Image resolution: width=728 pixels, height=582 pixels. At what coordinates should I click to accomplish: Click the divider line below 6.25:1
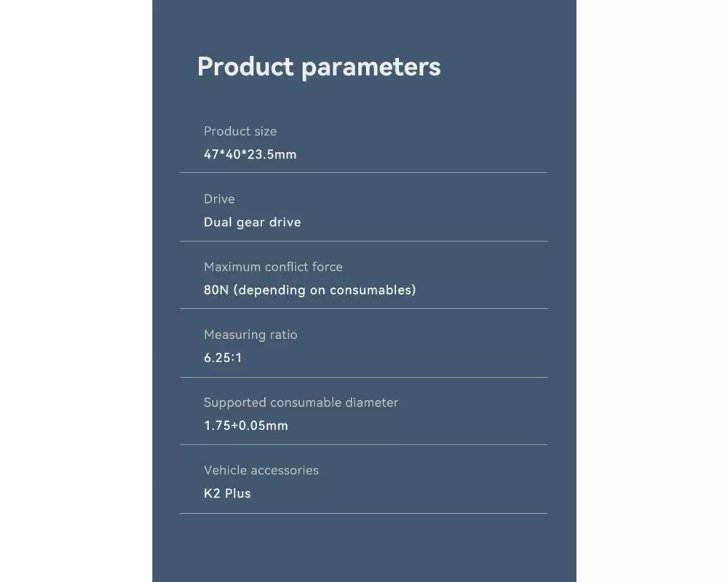click(x=363, y=377)
